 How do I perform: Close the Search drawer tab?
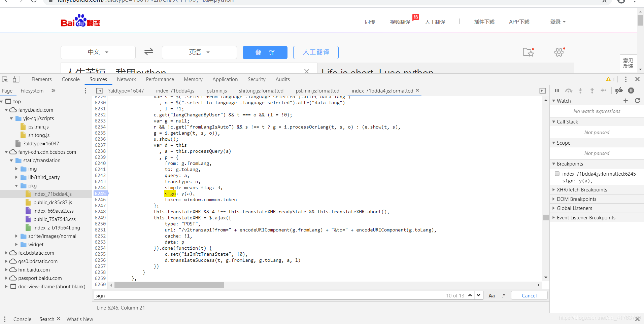pos(59,319)
